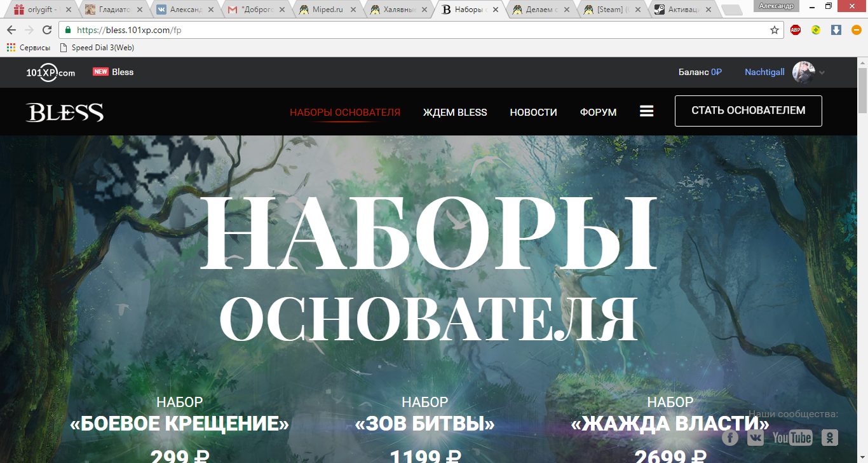Switch to the Гладиато browser tab

113,10
